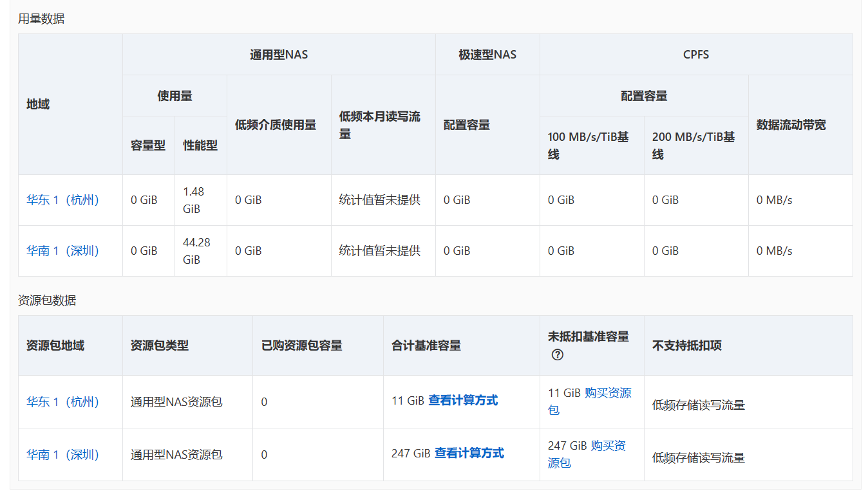Select the 资源包数据 section heading

pyautogui.click(x=47, y=300)
